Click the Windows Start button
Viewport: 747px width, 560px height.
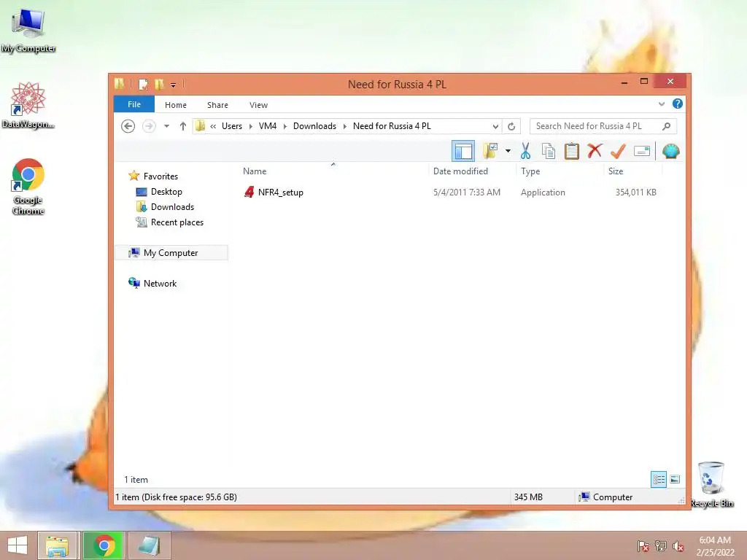[x=18, y=545]
